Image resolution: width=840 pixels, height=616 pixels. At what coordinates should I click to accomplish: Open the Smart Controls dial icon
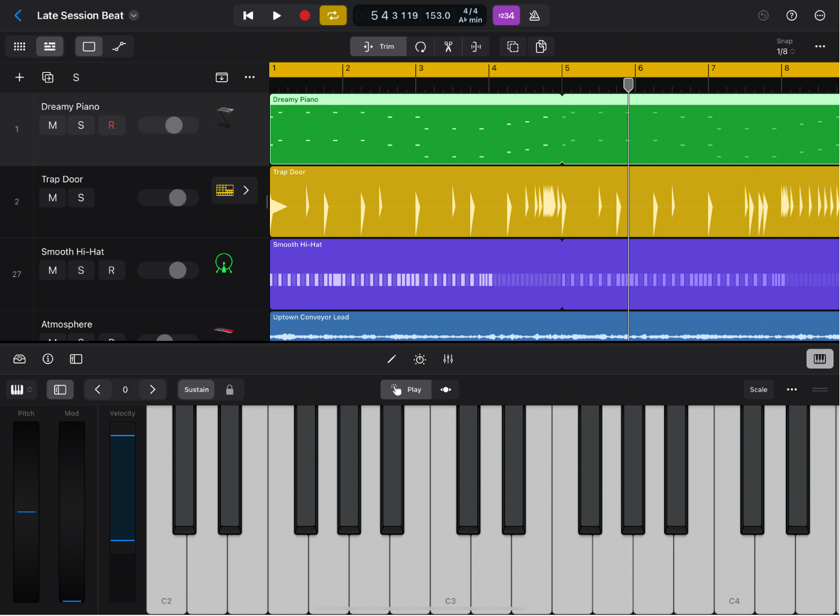(x=419, y=359)
